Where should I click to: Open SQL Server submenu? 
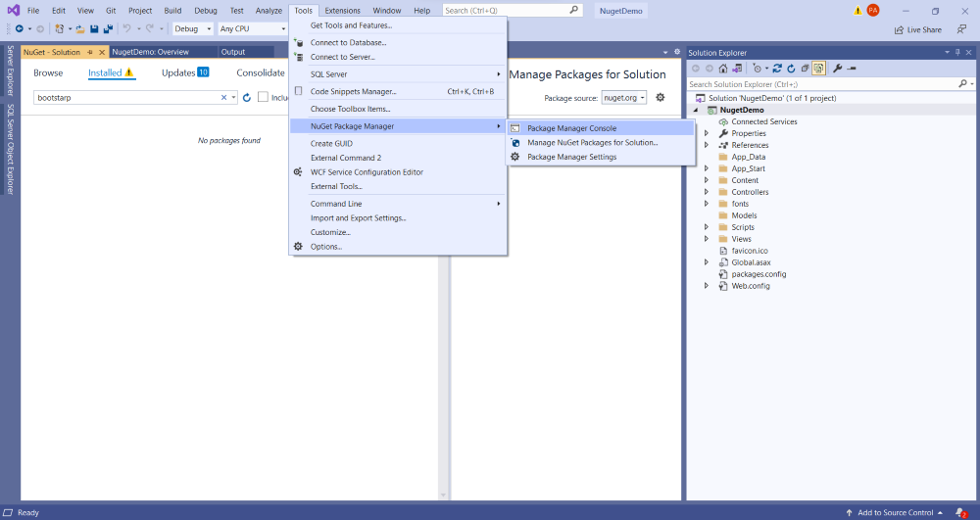(x=398, y=74)
